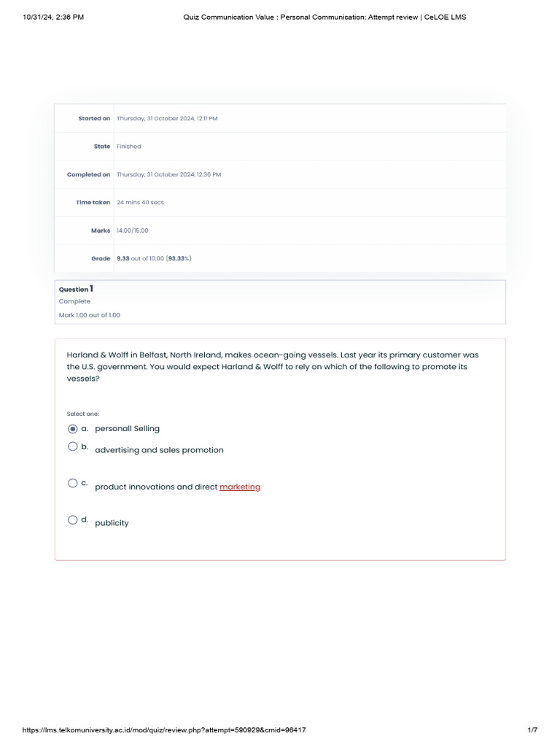Click the page title in the header
This screenshot has height=747, width=560.
pos(324,17)
